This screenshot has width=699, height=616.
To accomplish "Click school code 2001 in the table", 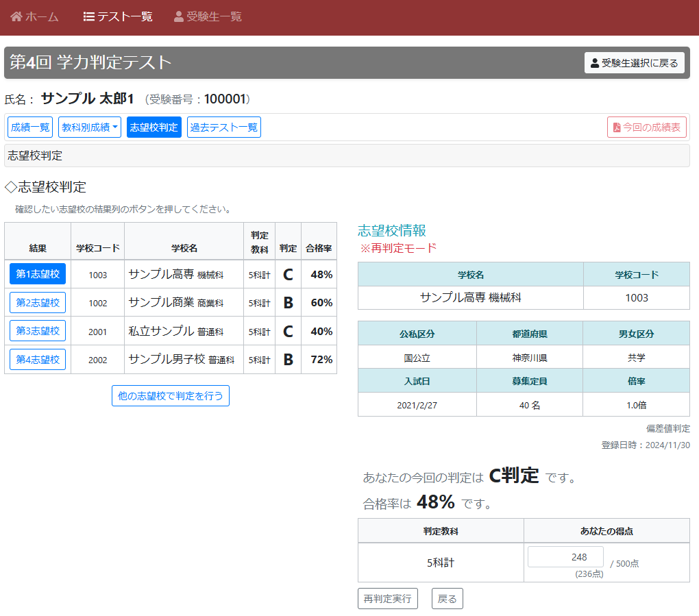I will [x=97, y=332].
